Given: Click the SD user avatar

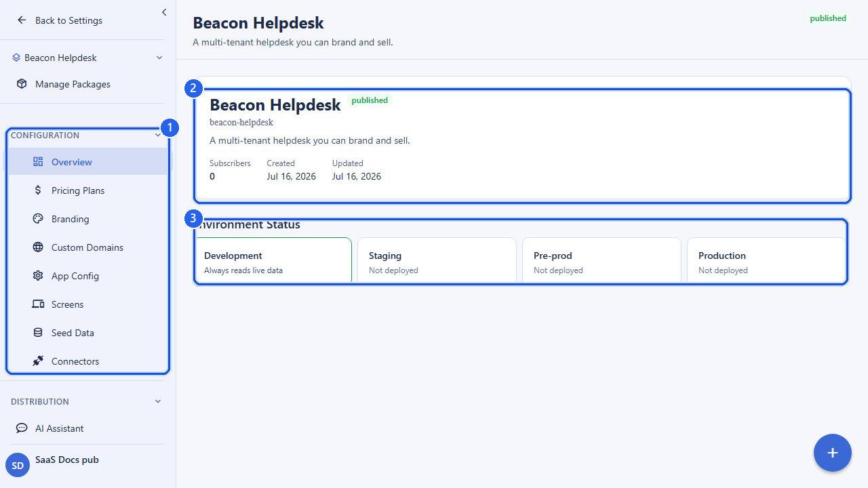Looking at the screenshot, I should point(18,466).
